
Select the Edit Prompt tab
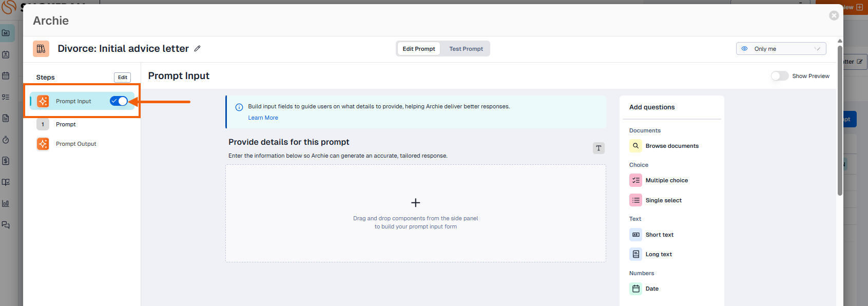(418, 49)
